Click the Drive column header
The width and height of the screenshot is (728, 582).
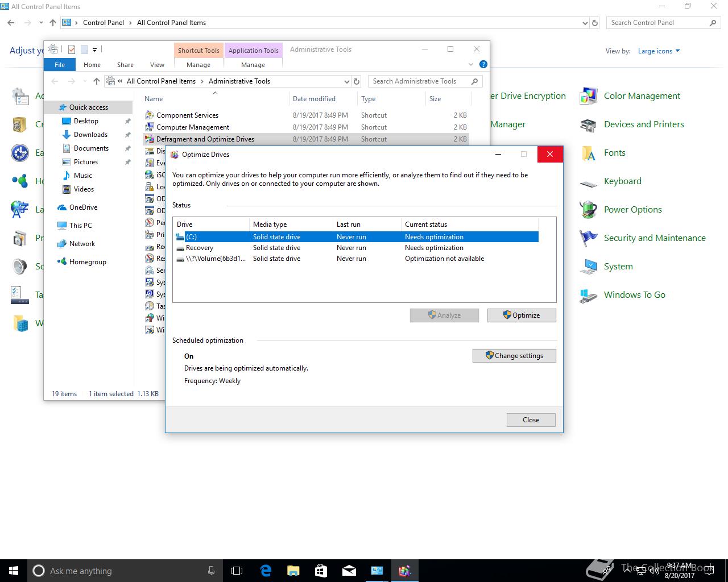(x=212, y=225)
